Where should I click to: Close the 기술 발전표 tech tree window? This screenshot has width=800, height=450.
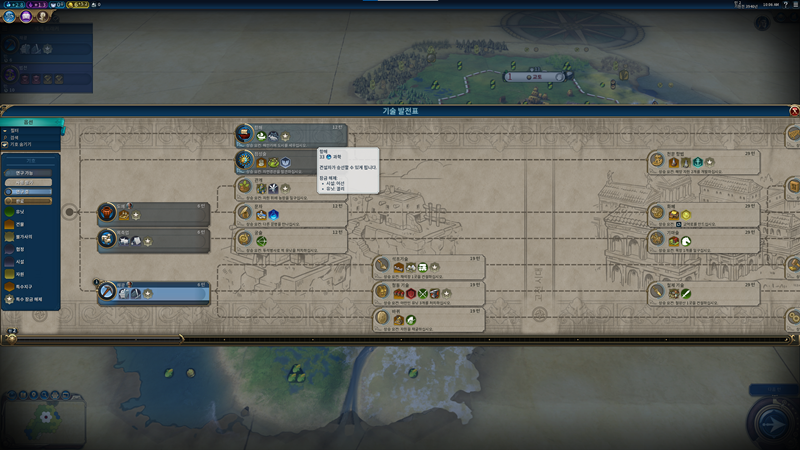point(794,111)
